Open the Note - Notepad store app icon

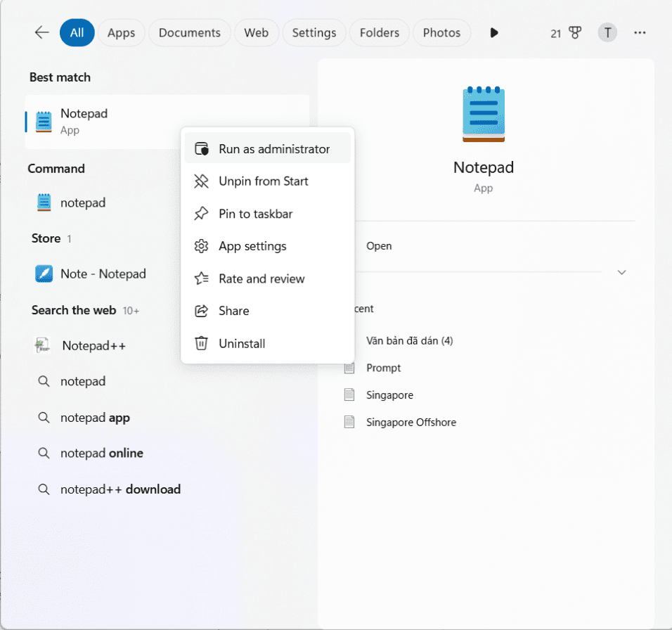[44, 274]
